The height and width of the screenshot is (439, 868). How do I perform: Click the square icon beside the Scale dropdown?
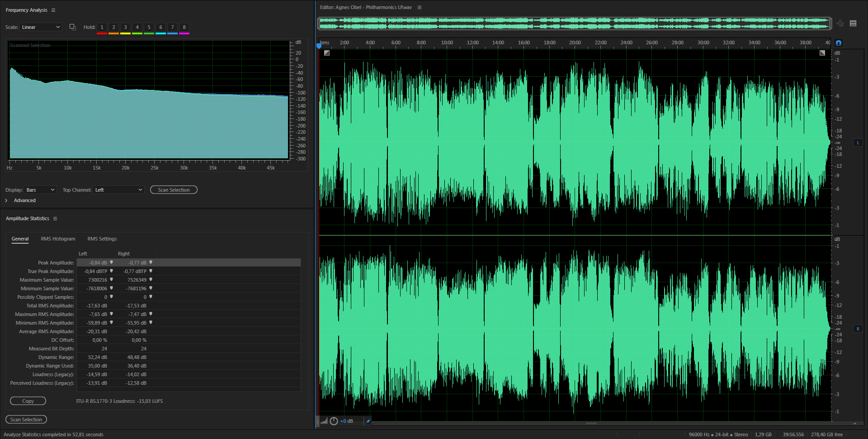[x=72, y=27]
